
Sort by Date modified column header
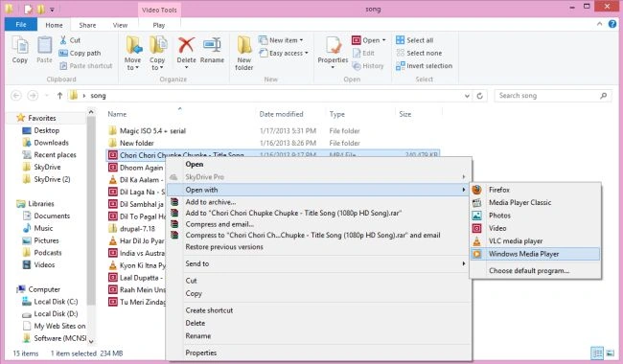(281, 114)
